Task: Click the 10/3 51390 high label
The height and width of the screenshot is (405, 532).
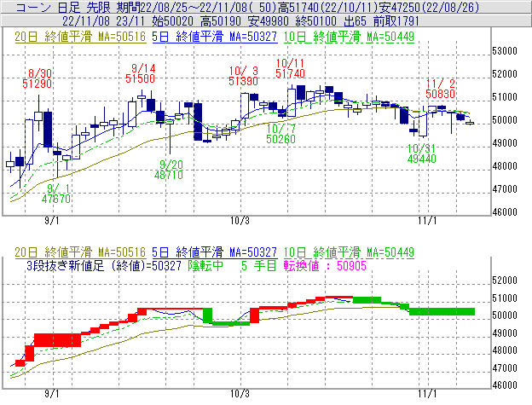Action: pos(243,76)
